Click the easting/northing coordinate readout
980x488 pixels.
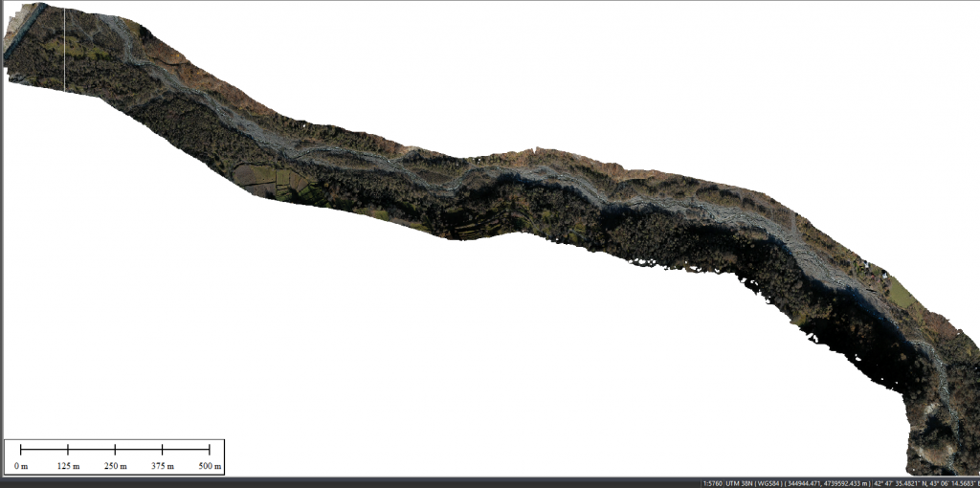click(824, 482)
